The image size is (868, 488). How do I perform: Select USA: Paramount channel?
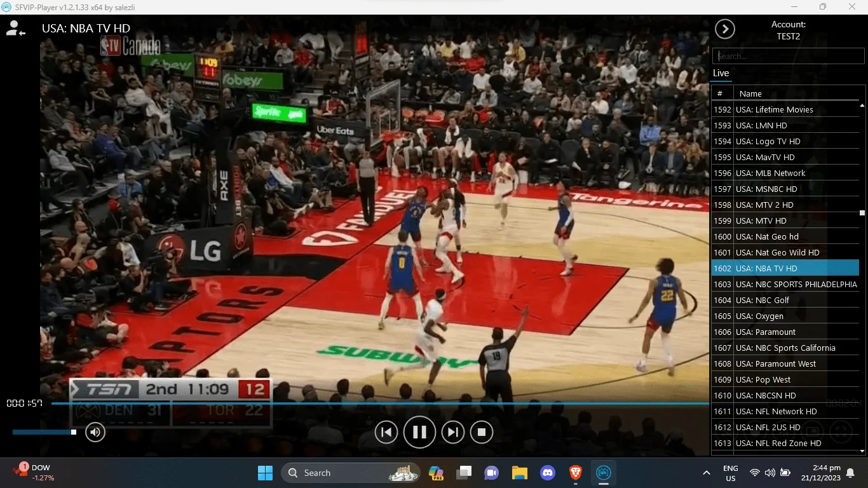click(785, 332)
